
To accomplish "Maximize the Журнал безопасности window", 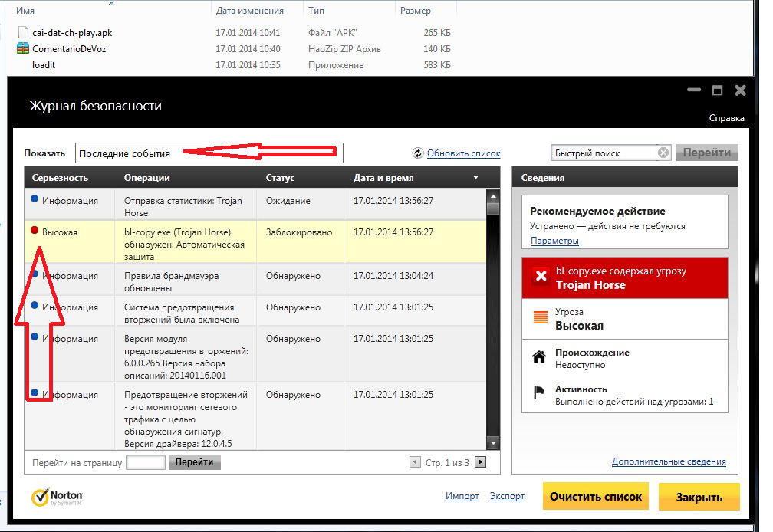I will (717, 90).
